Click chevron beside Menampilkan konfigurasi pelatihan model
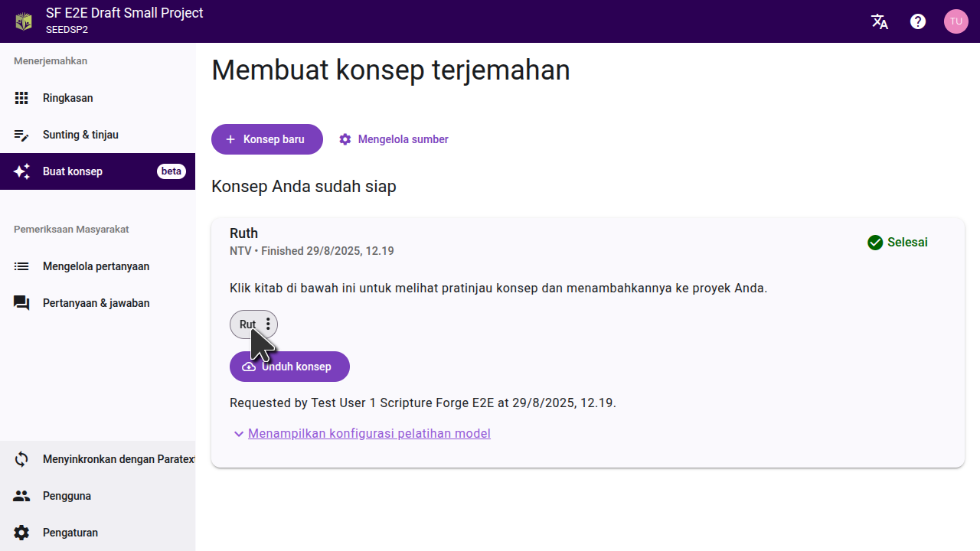Image resolution: width=980 pixels, height=551 pixels. click(x=238, y=434)
